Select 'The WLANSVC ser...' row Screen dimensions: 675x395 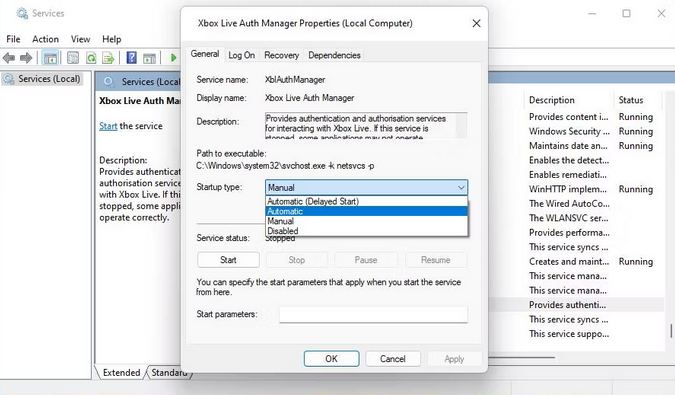569,218
